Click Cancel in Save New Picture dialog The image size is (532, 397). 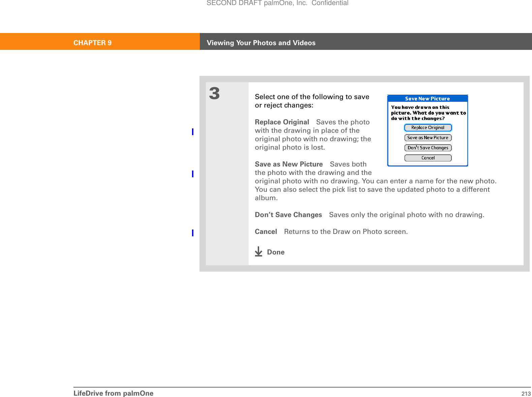coord(428,158)
